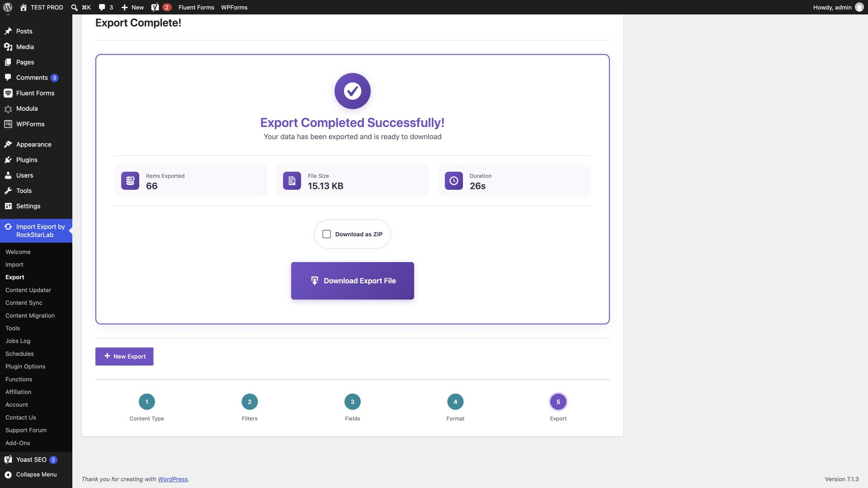Open the Jobs Log submenu item
The height and width of the screenshot is (488, 868).
click(18, 341)
